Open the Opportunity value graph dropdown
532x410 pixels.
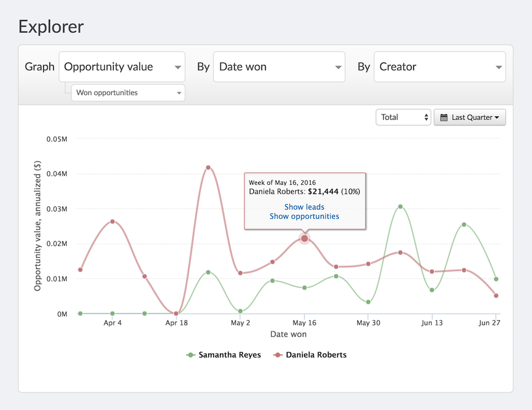tap(122, 67)
